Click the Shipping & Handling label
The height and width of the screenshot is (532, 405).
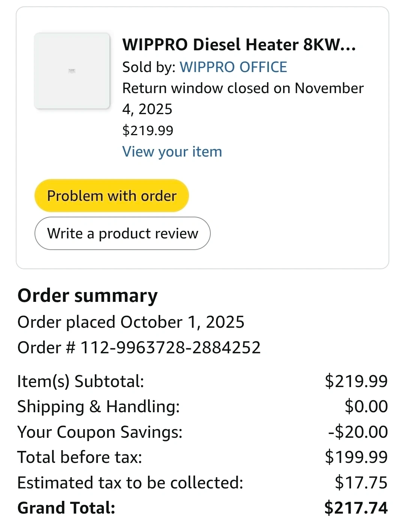pos(99,407)
